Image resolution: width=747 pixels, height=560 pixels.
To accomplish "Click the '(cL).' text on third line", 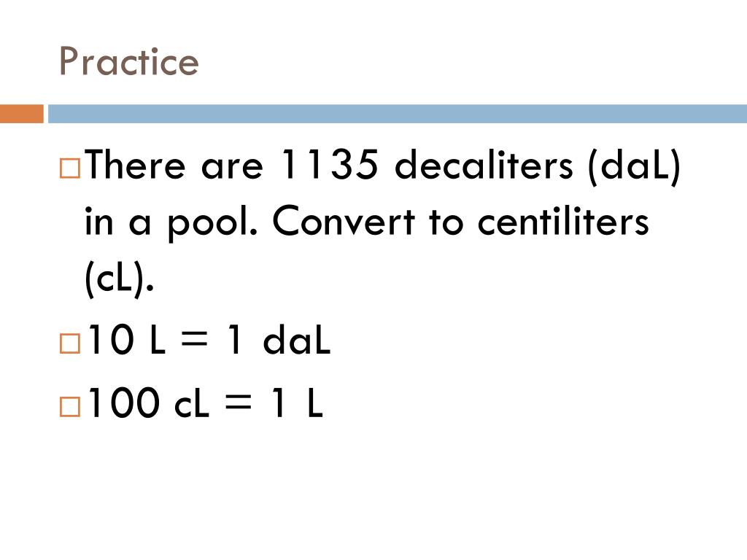I will tap(119, 278).
